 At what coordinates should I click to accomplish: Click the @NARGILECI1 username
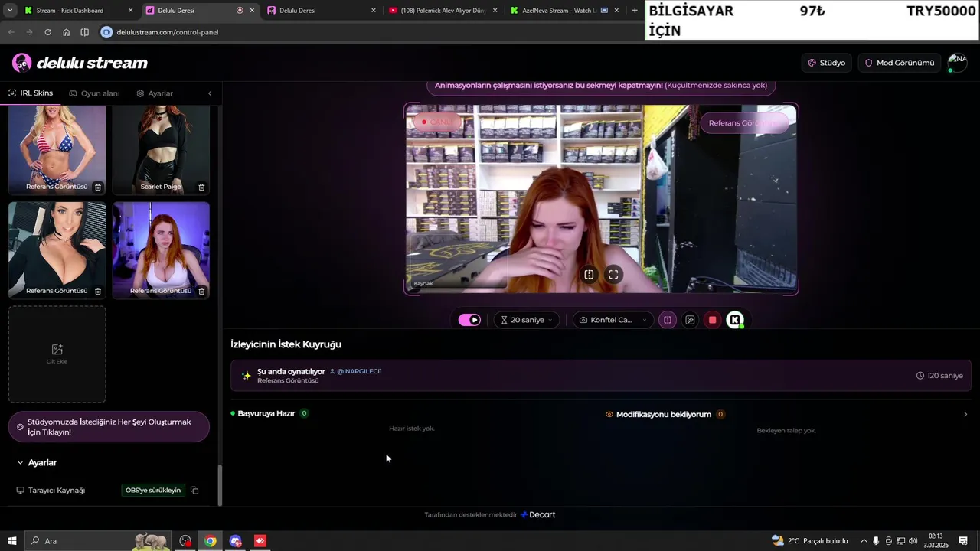coord(359,371)
